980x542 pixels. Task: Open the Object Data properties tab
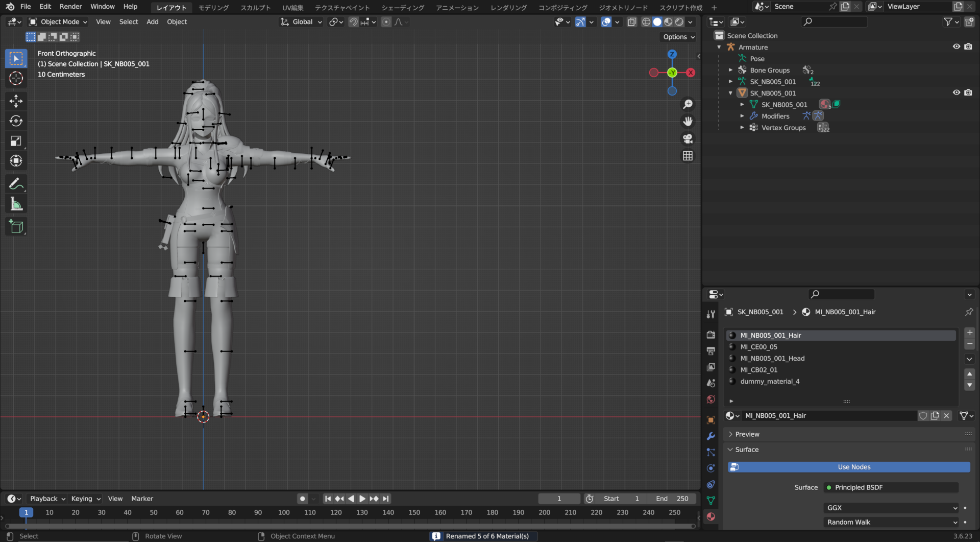[x=711, y=501]
